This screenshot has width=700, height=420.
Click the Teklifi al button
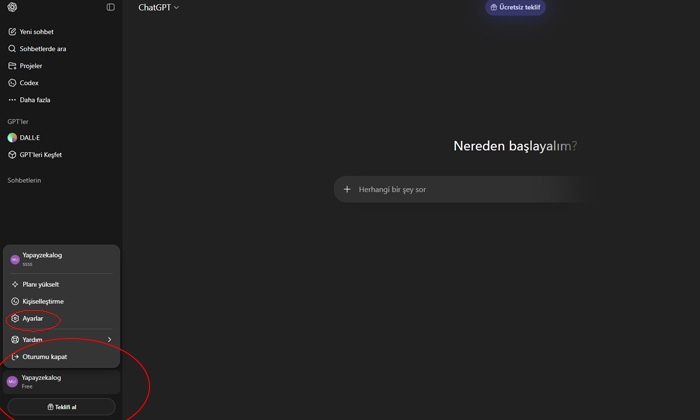pos(61,407)
